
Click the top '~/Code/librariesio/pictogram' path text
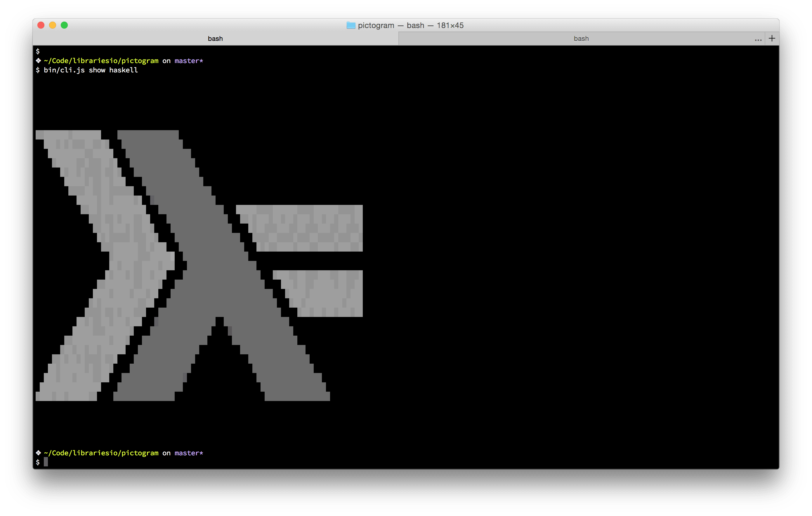click(x=101, y=61)
